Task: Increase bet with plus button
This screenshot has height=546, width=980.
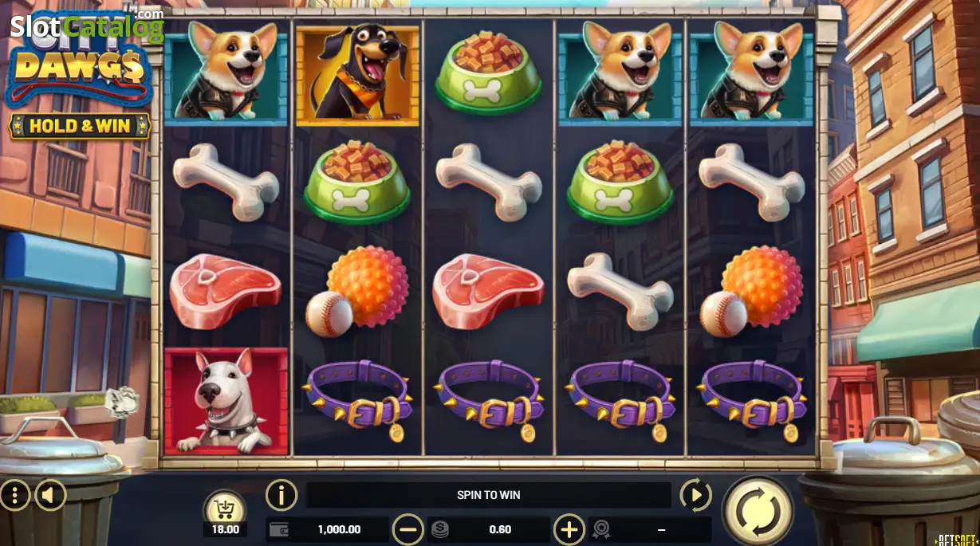Action: click(569, 529)
